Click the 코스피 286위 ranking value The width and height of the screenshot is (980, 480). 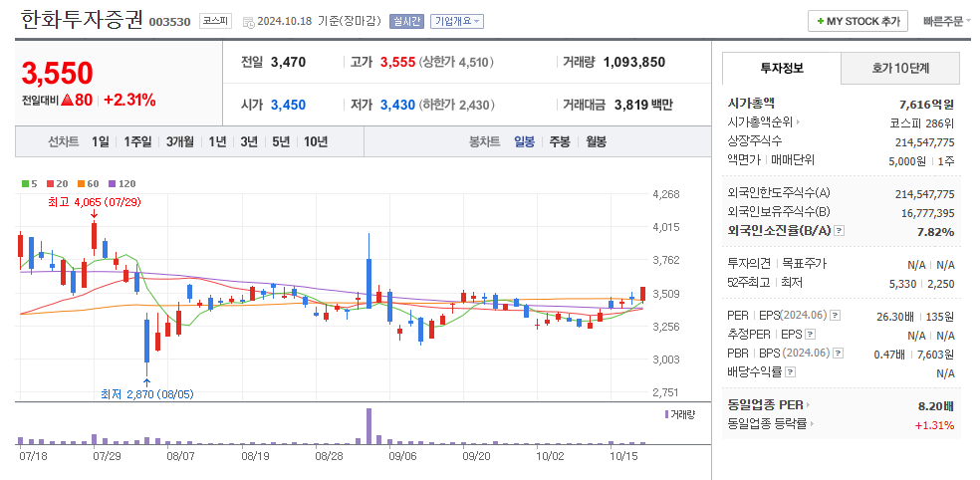pos(922,122)
